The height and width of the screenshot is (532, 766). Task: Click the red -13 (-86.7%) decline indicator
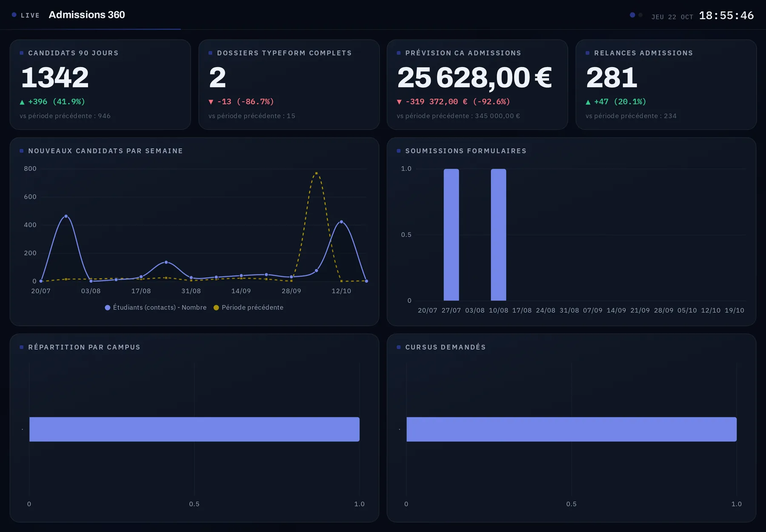[x=241, y=102]
